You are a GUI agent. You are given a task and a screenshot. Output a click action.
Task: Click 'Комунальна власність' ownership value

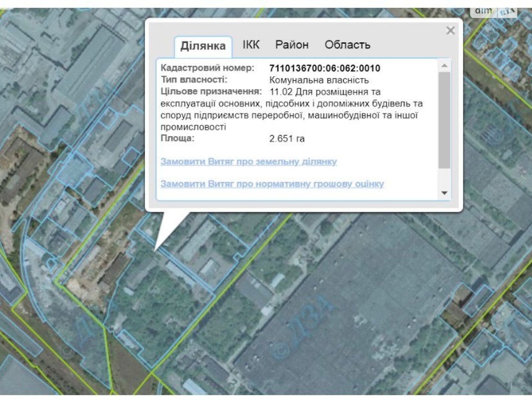[319, 80]
